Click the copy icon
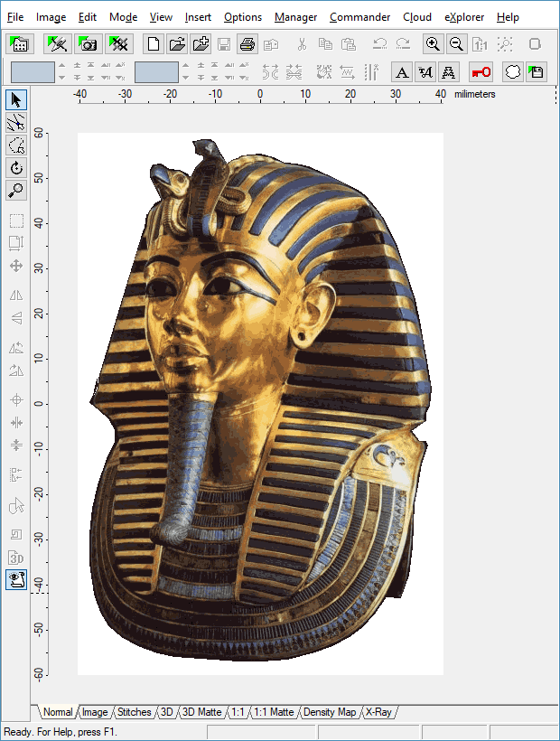The width and height of the screenshot is (560, 741). click(x=325, y=44)
